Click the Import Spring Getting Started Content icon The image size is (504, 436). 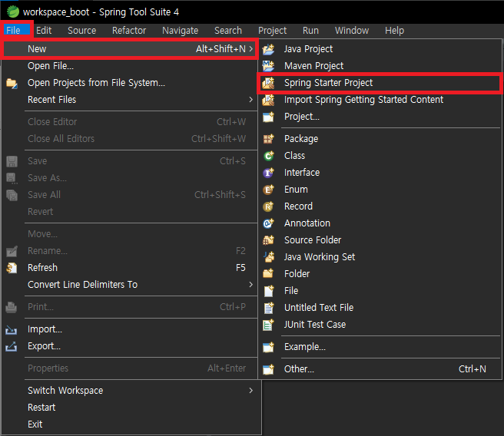pos(268,100)
